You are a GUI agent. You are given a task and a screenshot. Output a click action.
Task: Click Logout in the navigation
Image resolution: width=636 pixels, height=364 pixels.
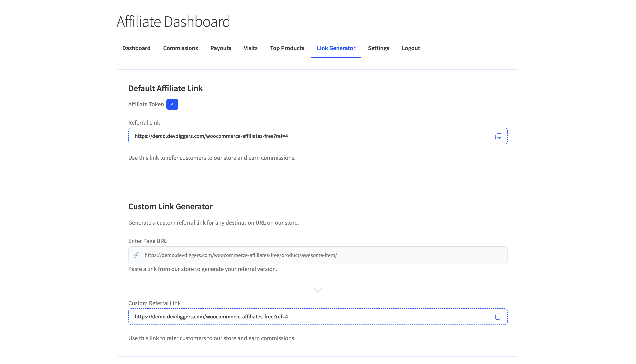pos(411,48)
